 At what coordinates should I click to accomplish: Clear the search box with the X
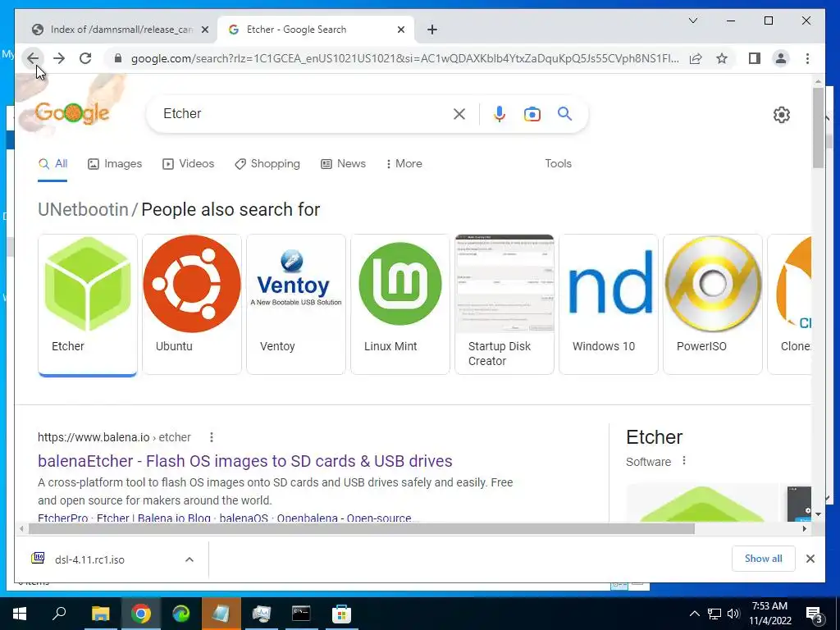tap(459, 113)
